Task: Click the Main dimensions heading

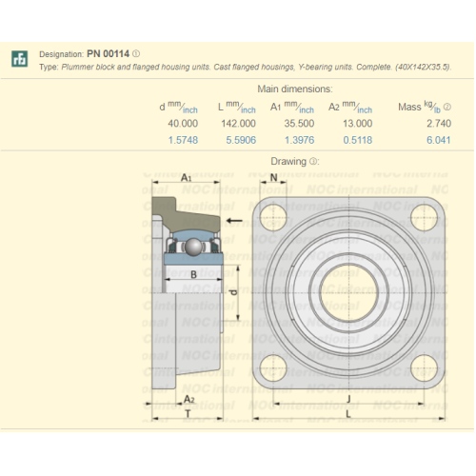Action: [x=295, y=89]
